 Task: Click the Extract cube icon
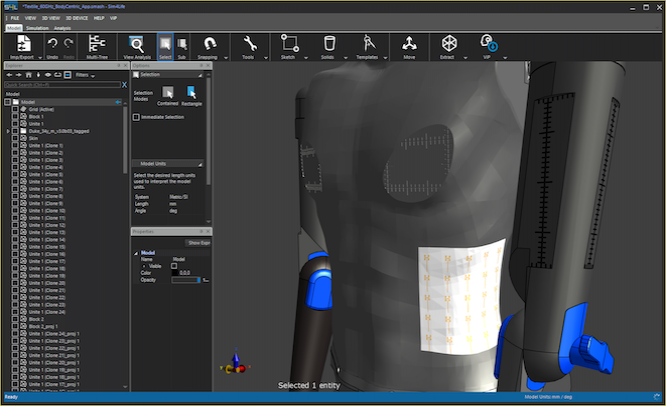click(449, 44)
